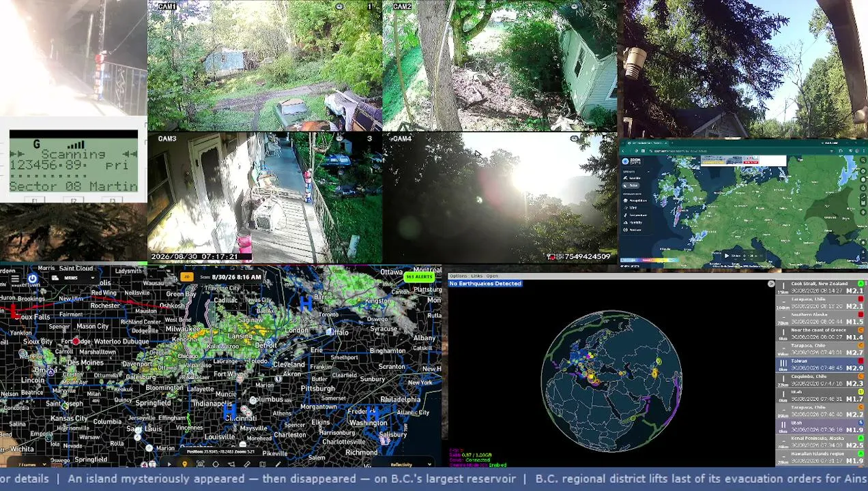
Task: Click the Zoom Earth browser address bar
Action: point(737,151)
